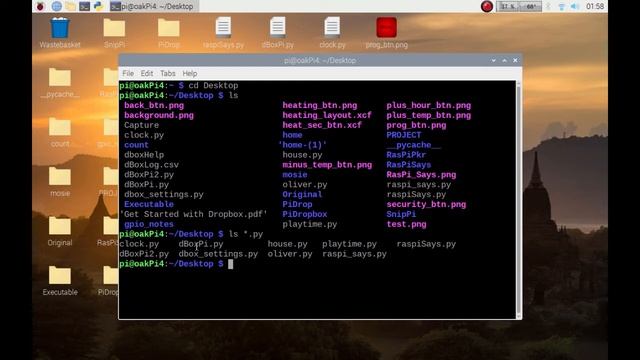Click 'dbox_settings.py' in ls *.py output

click(218, 254)
